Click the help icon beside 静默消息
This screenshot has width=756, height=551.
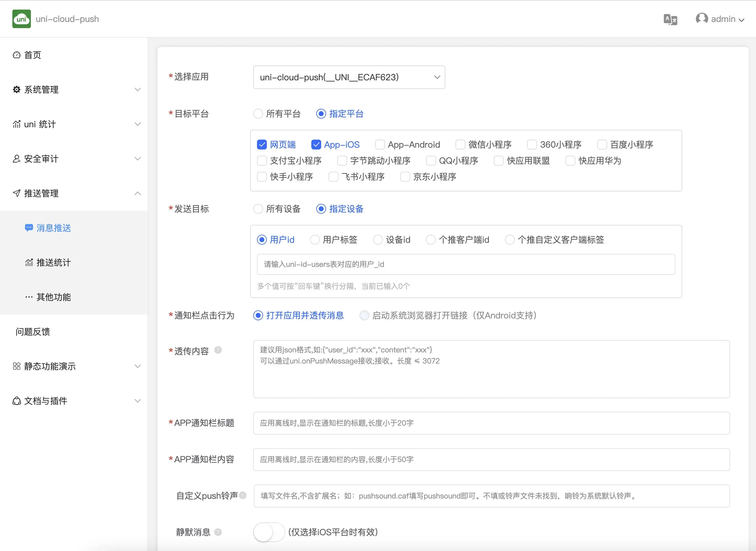coord(218,532)
